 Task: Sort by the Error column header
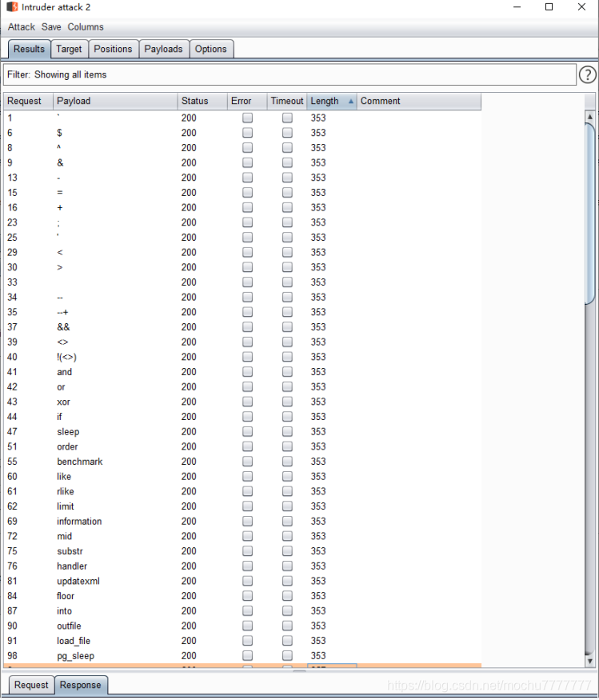coord(247,102)
